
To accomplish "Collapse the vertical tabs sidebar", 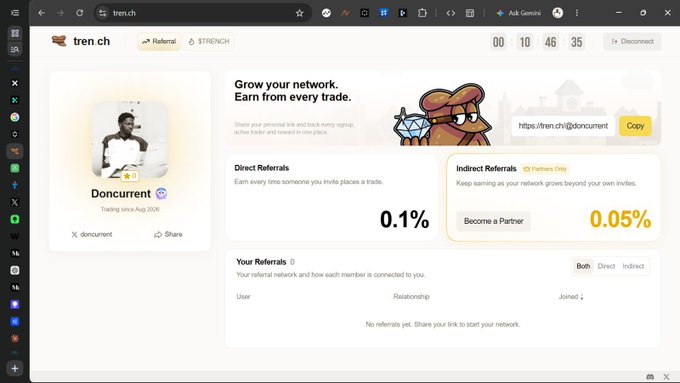I will coord(15,13).
